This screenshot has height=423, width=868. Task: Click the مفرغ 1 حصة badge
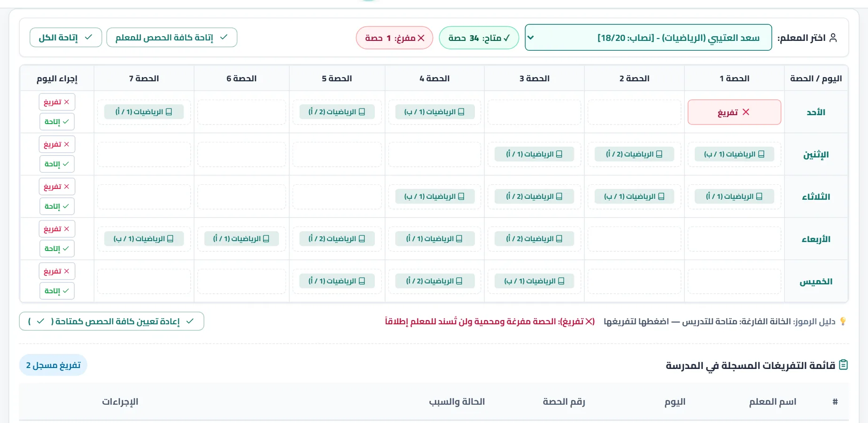[x=395, y=38]
